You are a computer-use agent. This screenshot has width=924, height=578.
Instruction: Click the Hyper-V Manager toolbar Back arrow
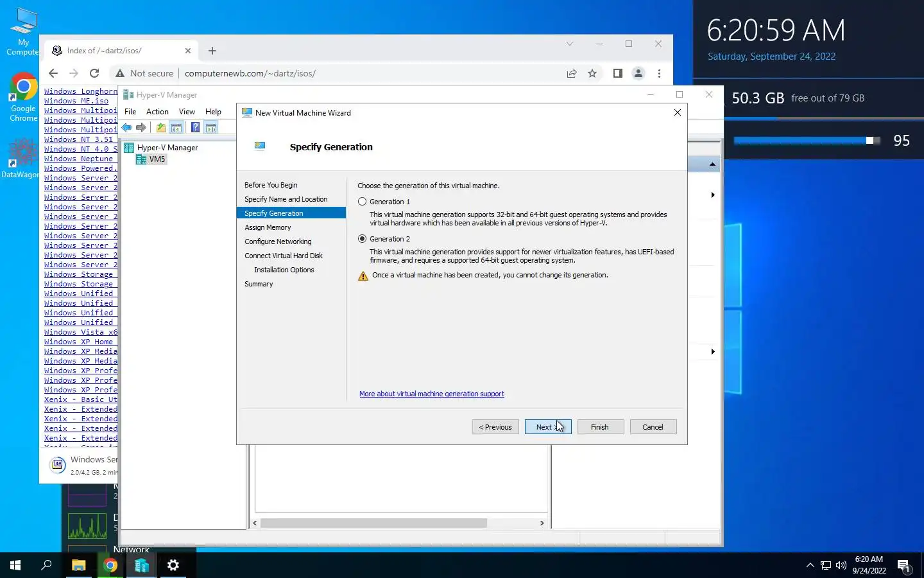pos(127,128)
